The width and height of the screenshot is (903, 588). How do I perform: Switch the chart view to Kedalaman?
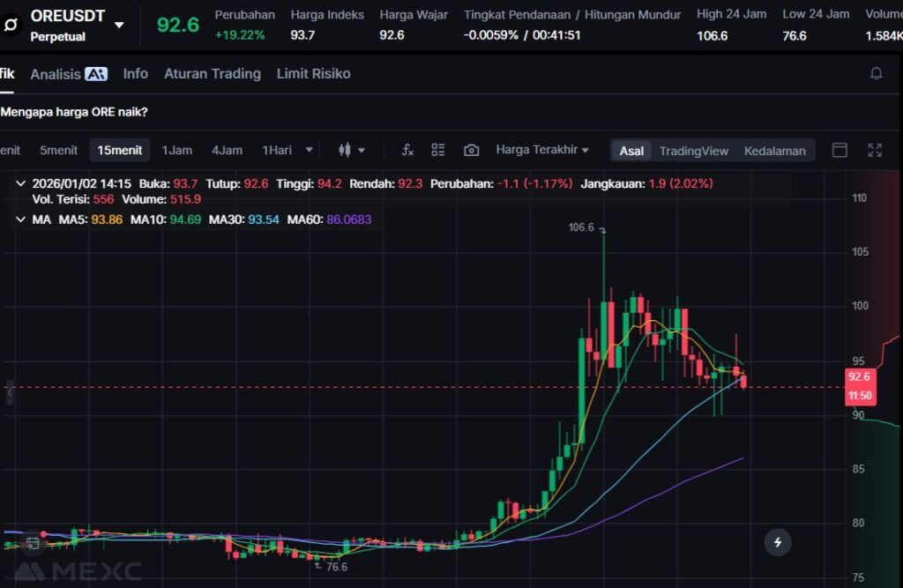pos(774,151)
